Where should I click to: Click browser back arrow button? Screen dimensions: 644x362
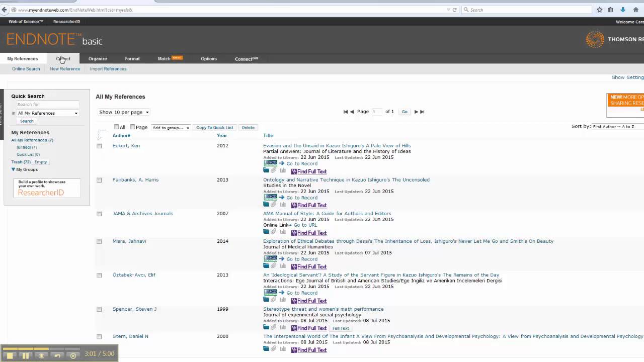(x=5, y=10)
